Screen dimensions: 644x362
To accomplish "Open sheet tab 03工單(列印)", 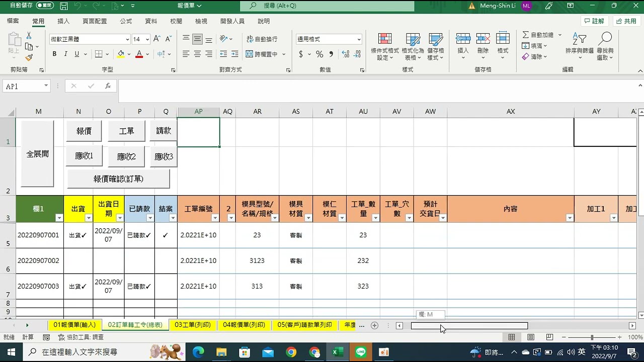I will [x=193, y=325].
